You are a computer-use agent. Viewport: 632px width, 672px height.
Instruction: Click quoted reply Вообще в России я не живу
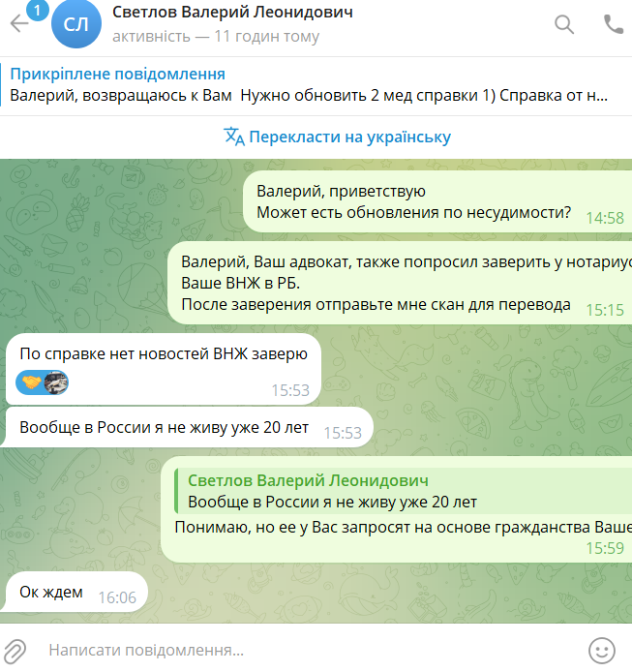click(x=404, y=491)
